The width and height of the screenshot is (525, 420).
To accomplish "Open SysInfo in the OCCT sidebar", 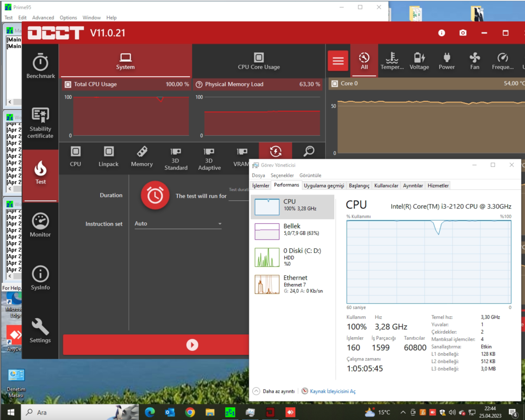I will [40, 278].
